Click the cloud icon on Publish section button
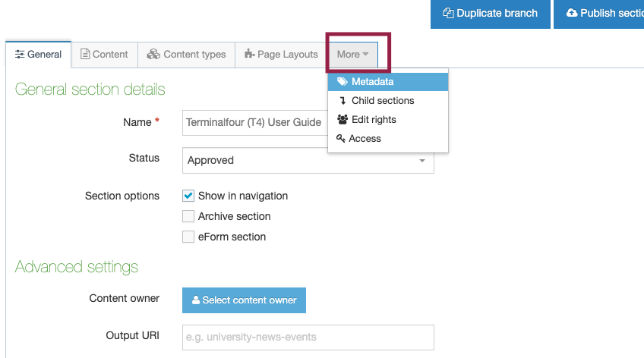644x358 pixels. (572, 13)
